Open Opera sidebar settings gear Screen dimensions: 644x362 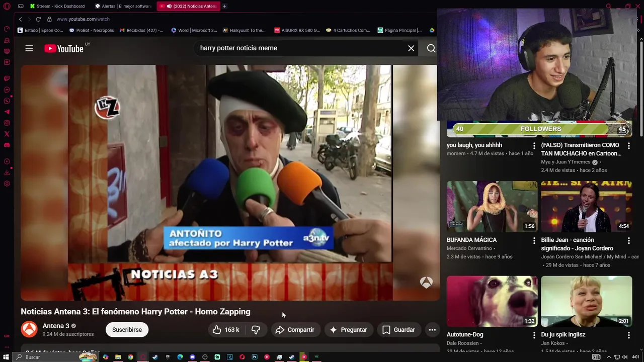[x=7, y=184]
